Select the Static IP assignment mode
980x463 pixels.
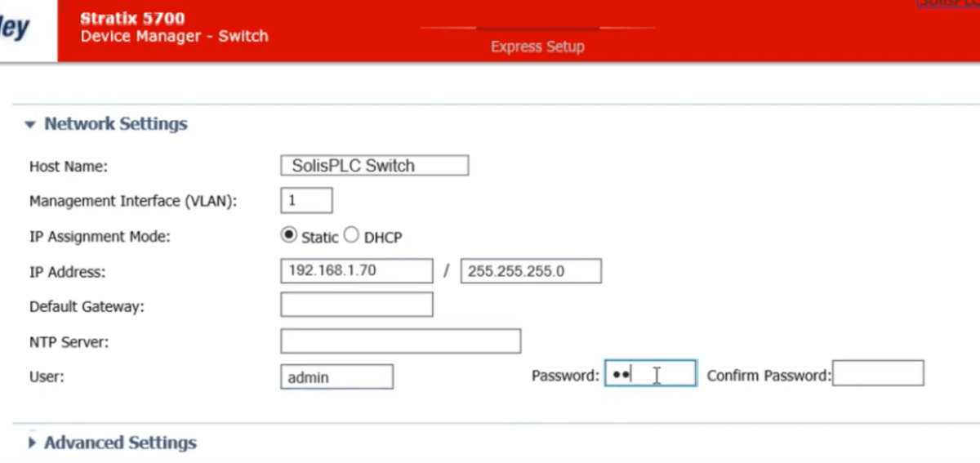pos(287,235)
